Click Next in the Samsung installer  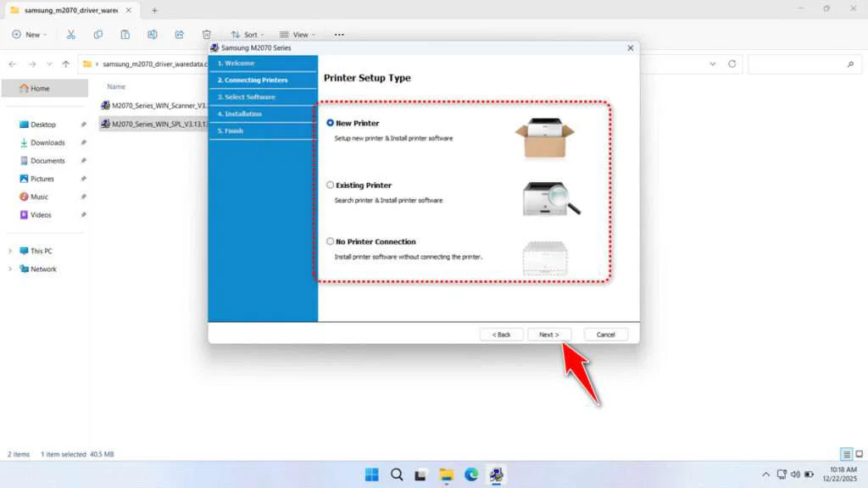549,334
